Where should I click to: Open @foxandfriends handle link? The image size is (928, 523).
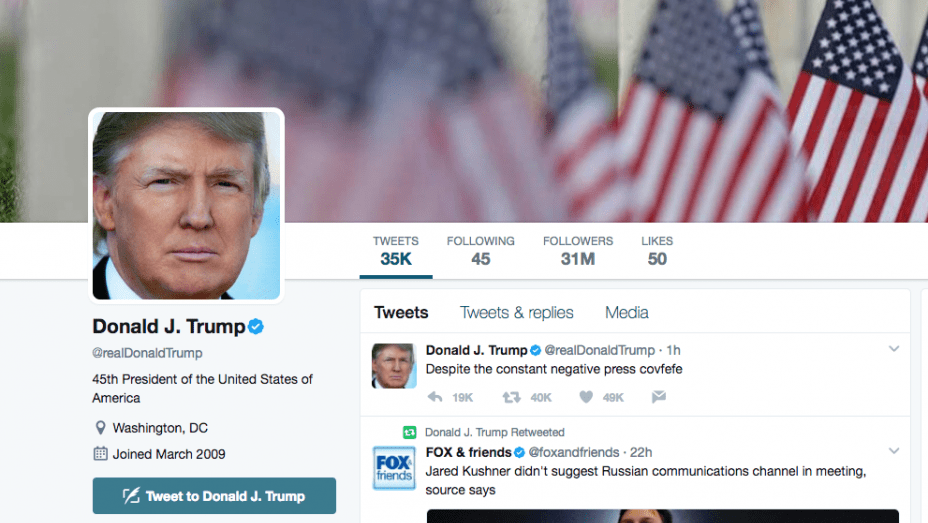573,453
